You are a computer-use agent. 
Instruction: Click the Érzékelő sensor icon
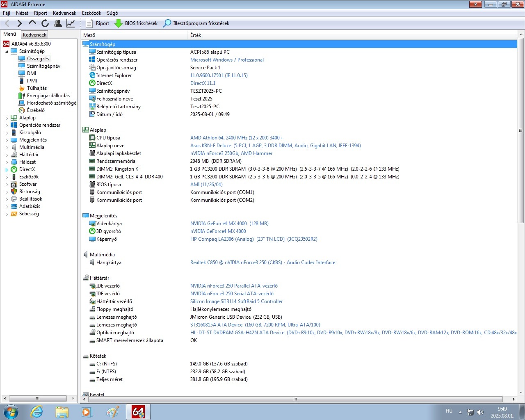tap(22, 110)
